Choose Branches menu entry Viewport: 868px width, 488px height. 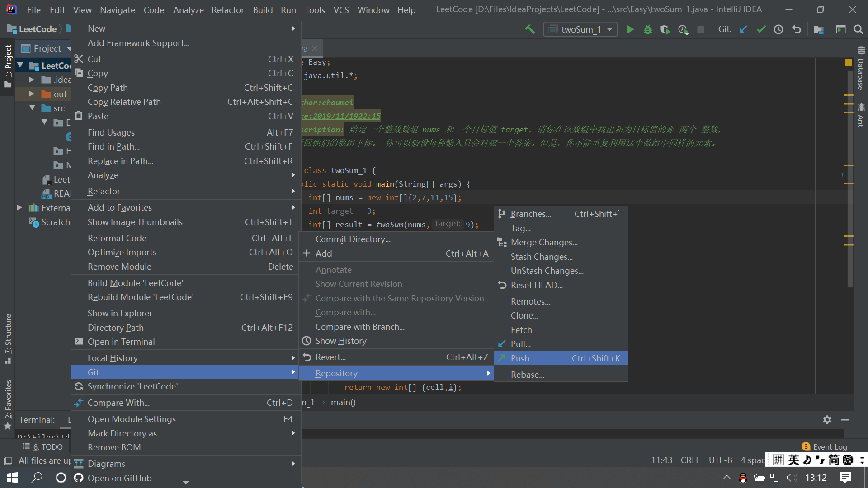(x=561, y=214)
